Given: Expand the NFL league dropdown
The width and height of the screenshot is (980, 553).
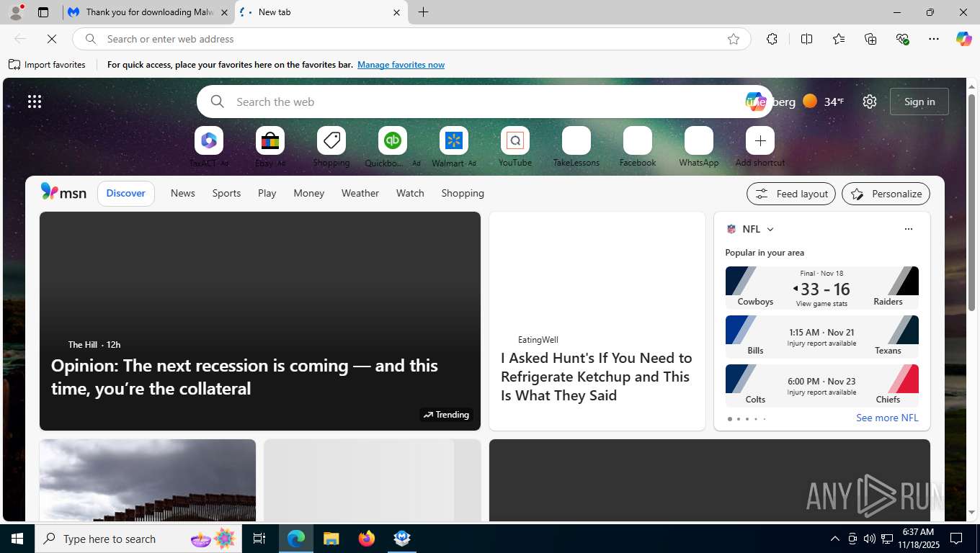Looking at the screenshot, I should point(770,229).
